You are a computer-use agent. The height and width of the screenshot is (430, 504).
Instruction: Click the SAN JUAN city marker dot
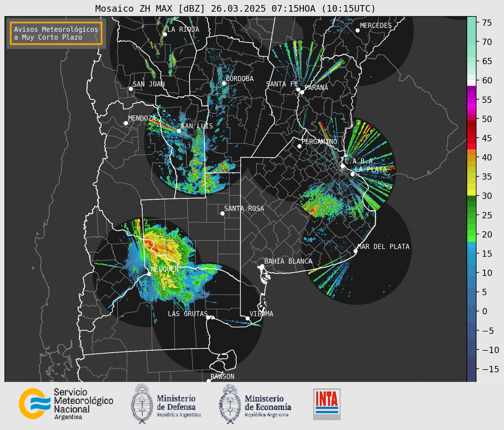131,89
